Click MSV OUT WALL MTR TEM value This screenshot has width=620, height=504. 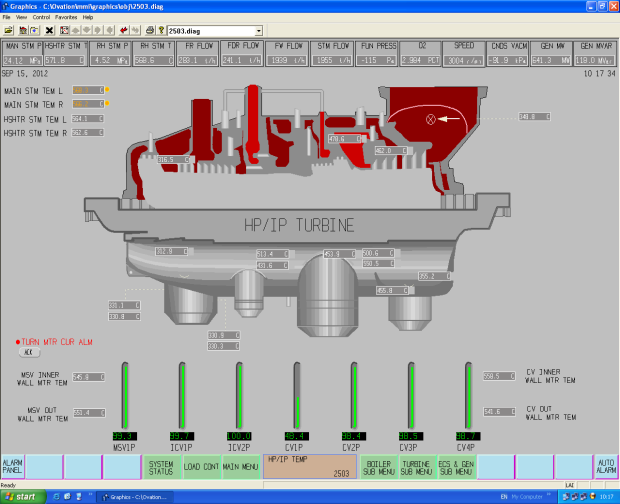pyautogui.click(x=89, y=413)
